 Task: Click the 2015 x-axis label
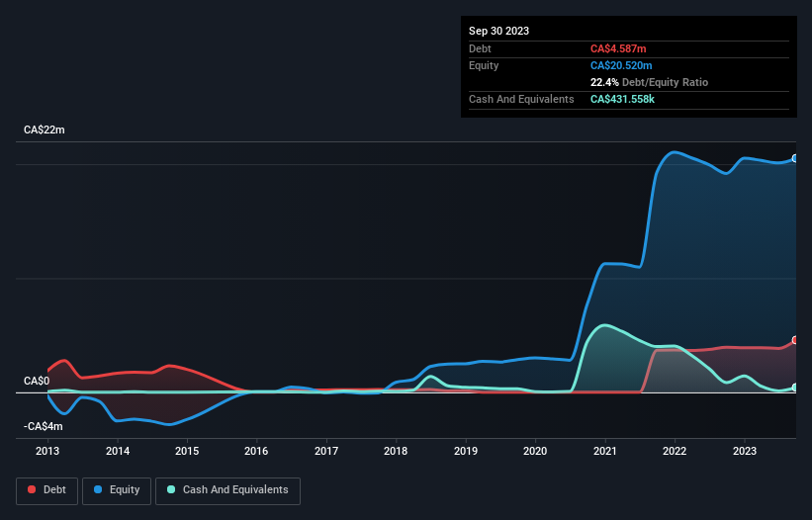coord(187,451)
